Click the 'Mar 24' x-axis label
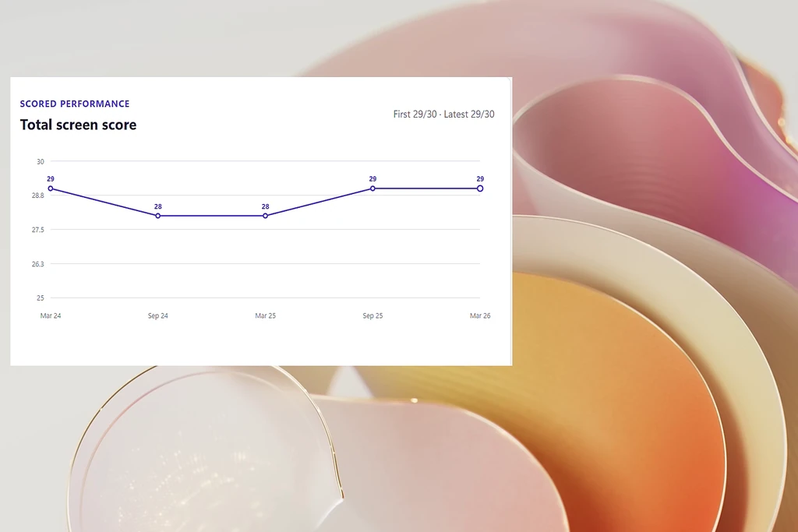The image size is (798, 532). point(51,315)
